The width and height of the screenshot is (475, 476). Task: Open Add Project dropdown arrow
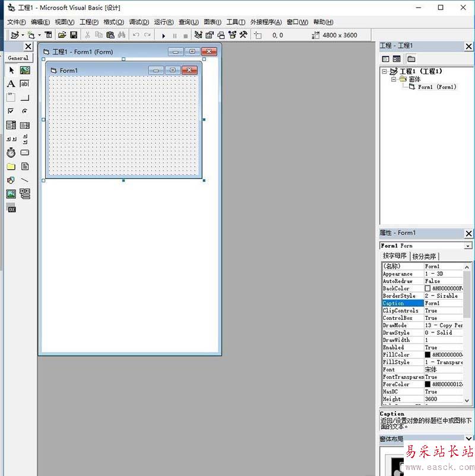tap(23, 35)
